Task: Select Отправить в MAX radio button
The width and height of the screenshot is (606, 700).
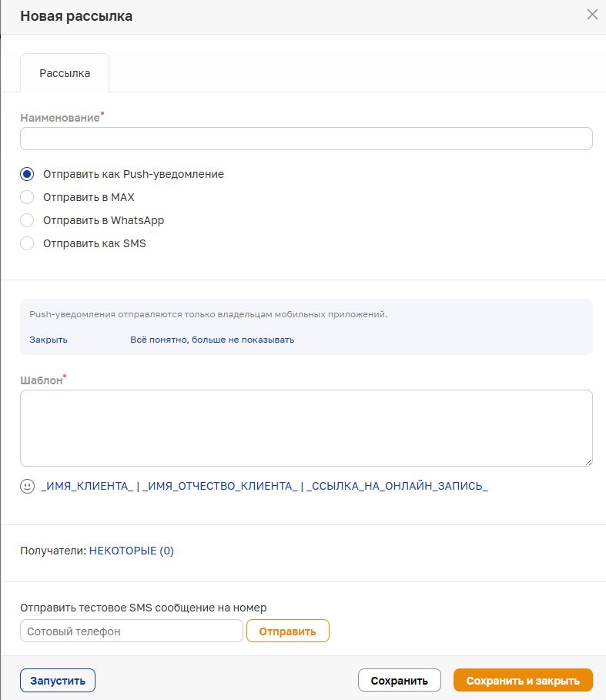Action: pos(28,197)
